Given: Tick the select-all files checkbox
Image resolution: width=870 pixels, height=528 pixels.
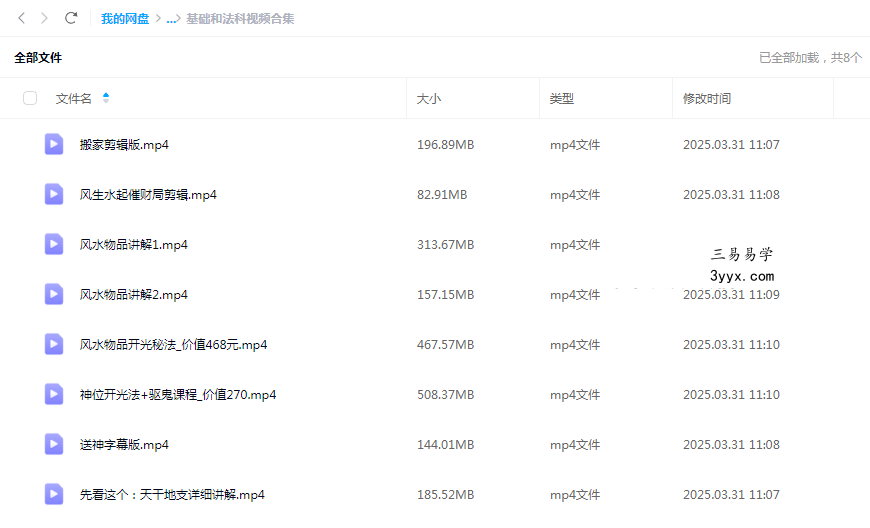Looking at the screenshot, I should 30,98.
